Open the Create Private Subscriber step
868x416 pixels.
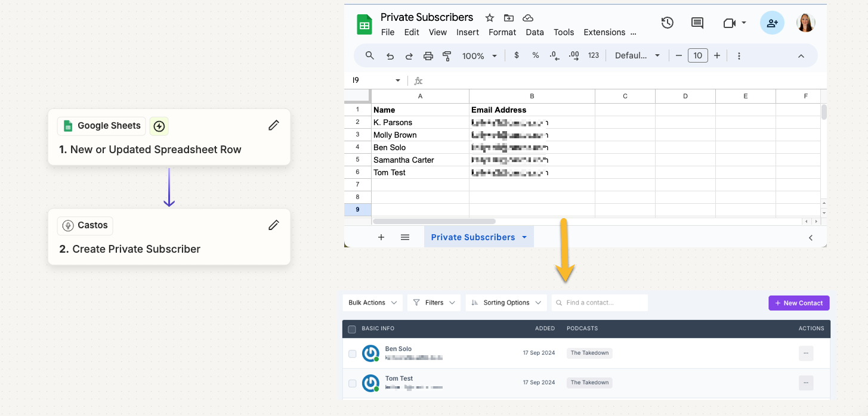coord(169,237)
